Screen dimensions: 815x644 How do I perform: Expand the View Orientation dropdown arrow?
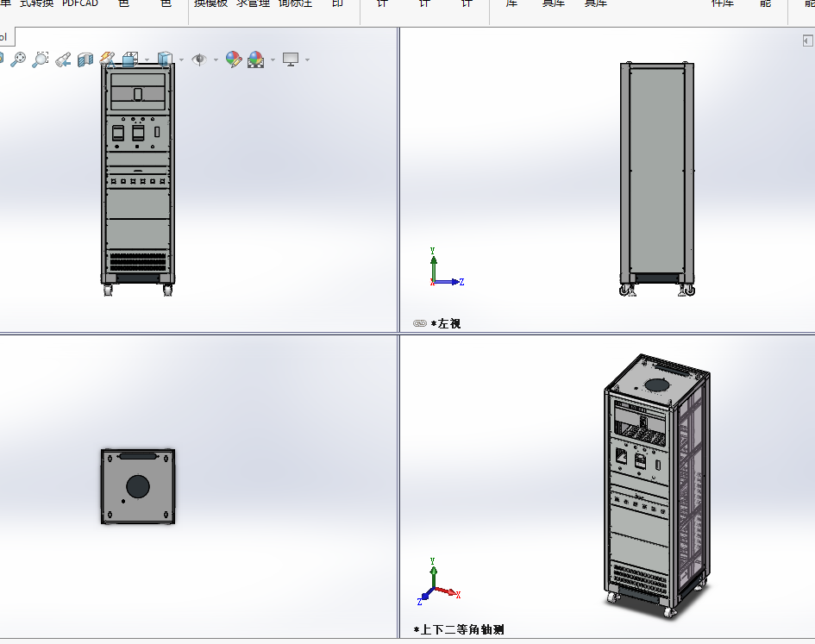point(147,59)
